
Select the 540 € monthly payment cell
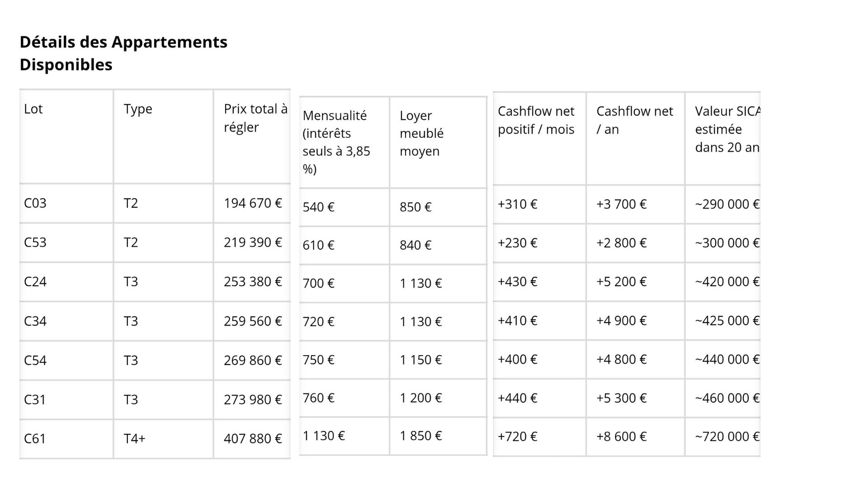click(318, 207)
